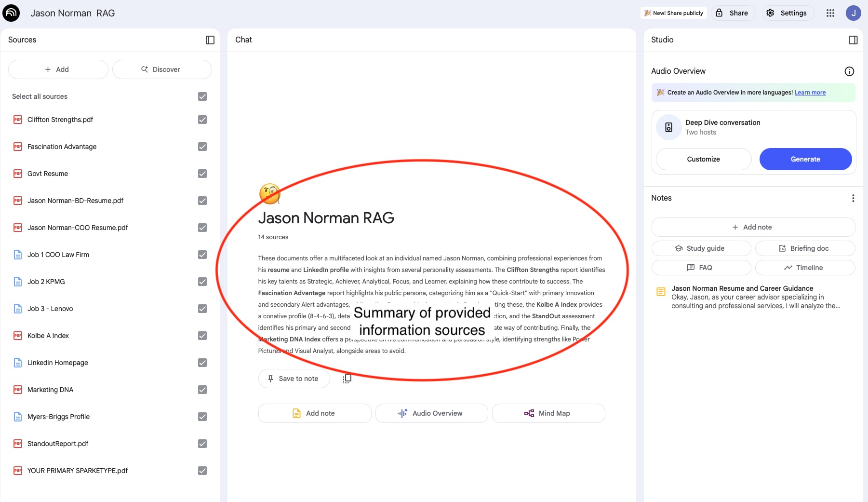The width and height of the screenshot is (868, 502).
Task: Click the Share button
Action: pyautogui.click(x=733, y=13)
